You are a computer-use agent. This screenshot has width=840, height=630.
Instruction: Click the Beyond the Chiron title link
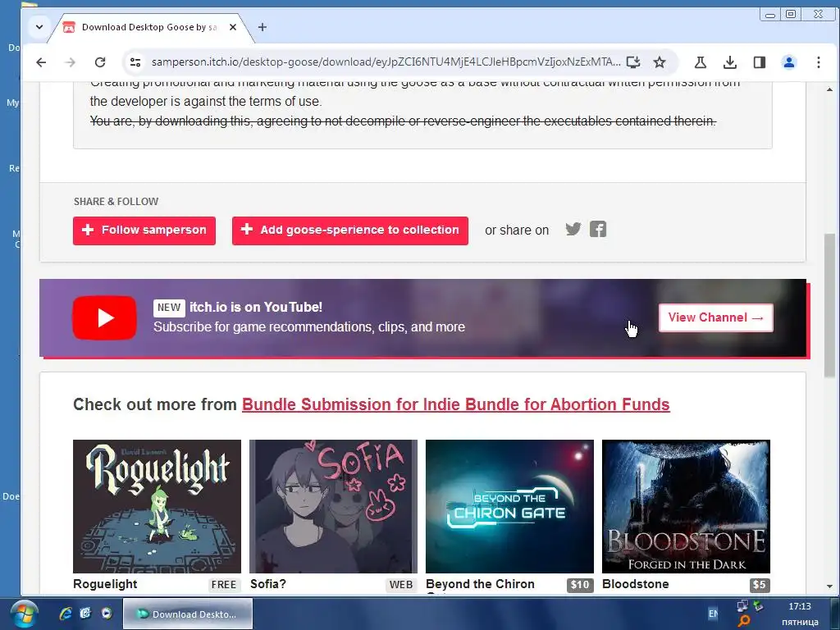point(480,584)
